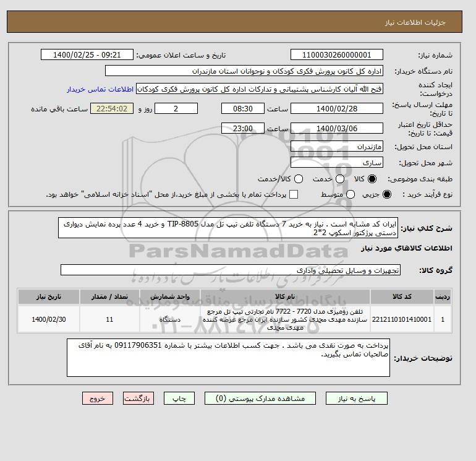The image size is (476, 461).
Task: Click the نام دستگاه خریدار label
Action: tap(423, 71)
